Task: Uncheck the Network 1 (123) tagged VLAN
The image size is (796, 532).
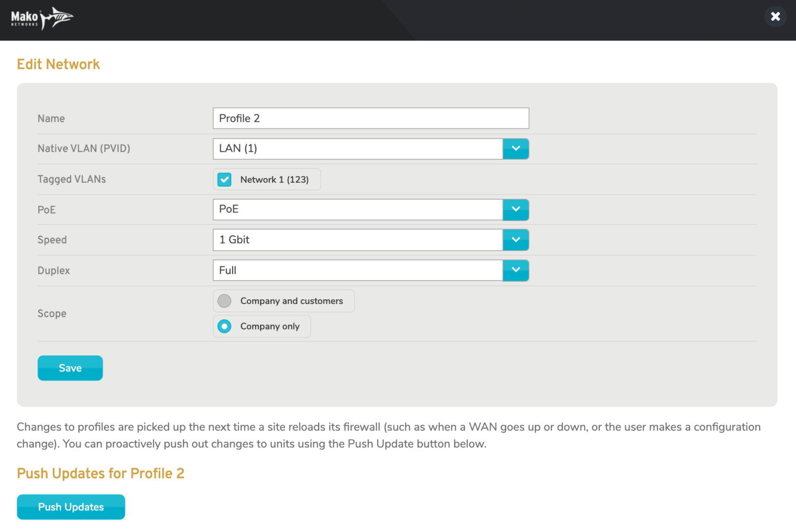Action: coord(224,179)
